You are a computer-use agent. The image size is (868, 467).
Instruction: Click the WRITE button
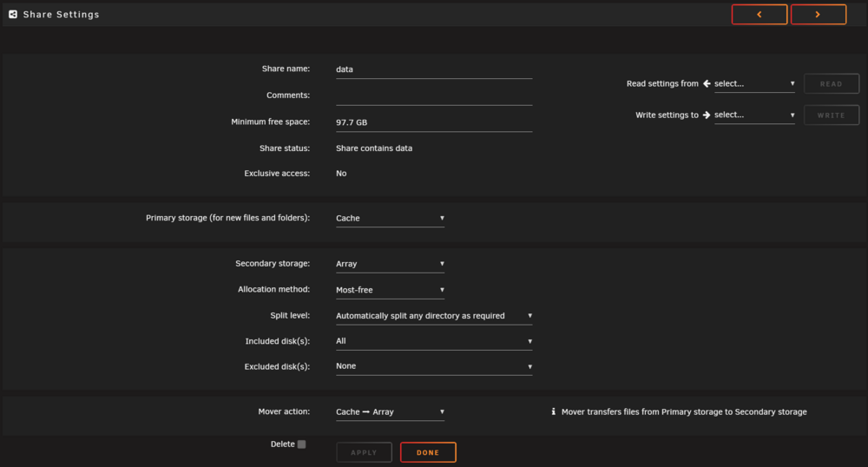(x=832, y=115)
